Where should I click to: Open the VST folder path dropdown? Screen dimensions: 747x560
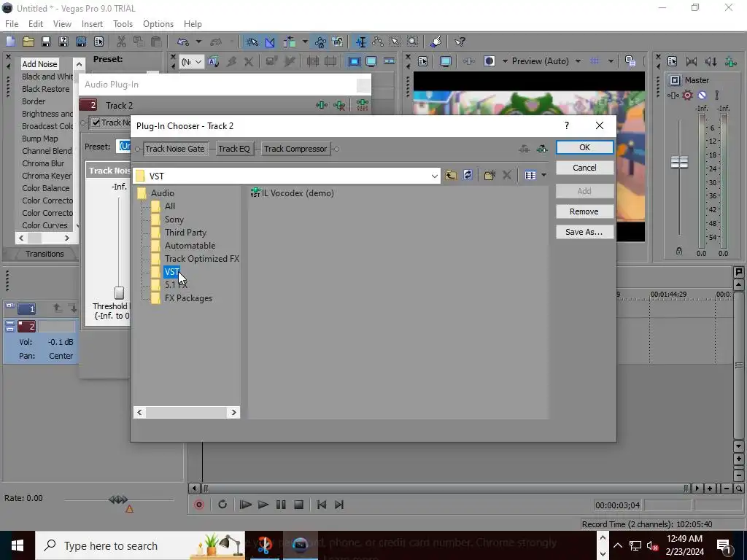pyautogui.click(x=434, y=176)
